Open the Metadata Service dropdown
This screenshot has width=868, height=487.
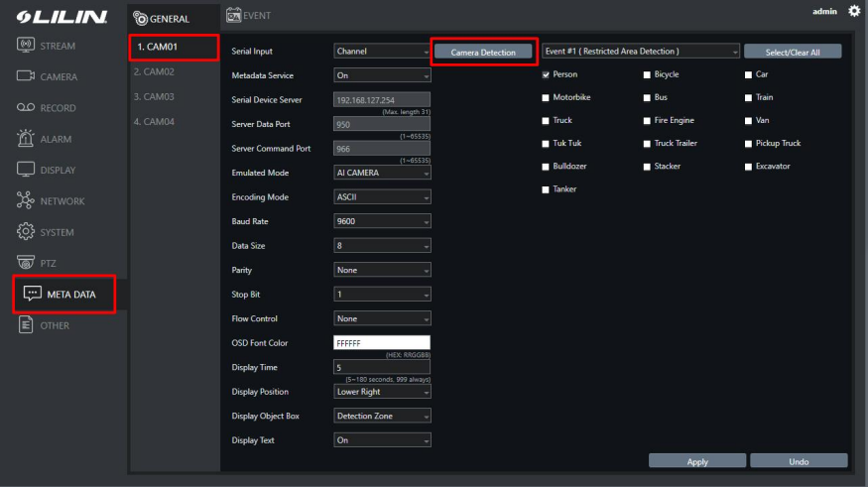point(382,75)
